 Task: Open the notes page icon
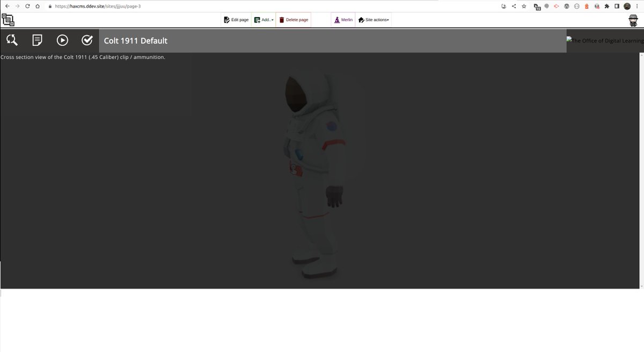click(x=37, y=40)
